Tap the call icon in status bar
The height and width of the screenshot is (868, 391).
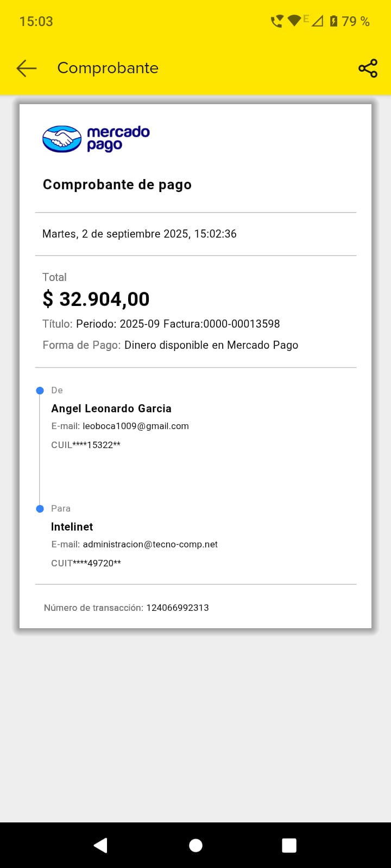pyautogui.click(x=277, y=21)
